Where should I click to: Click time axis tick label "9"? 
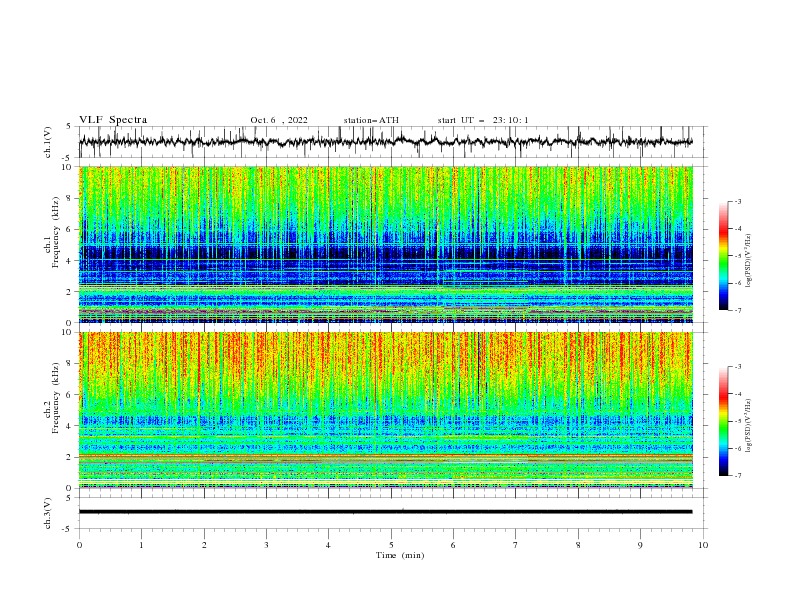[x=640, y=545]
